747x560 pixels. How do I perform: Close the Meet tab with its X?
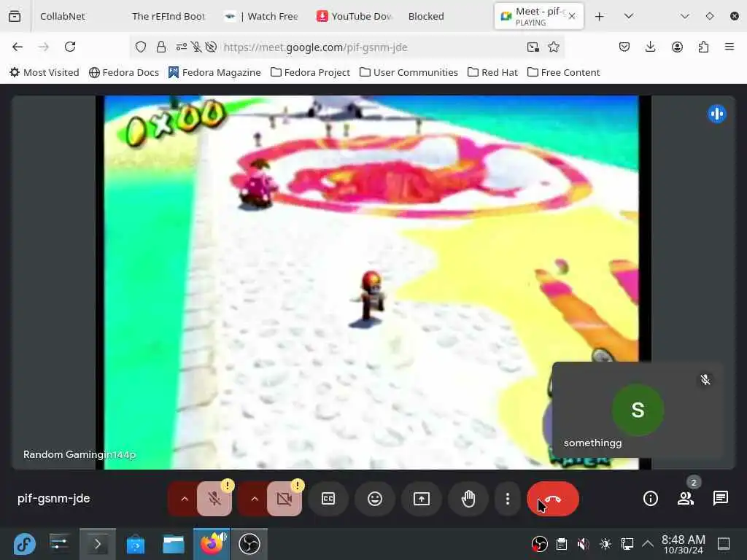(572, 16)
